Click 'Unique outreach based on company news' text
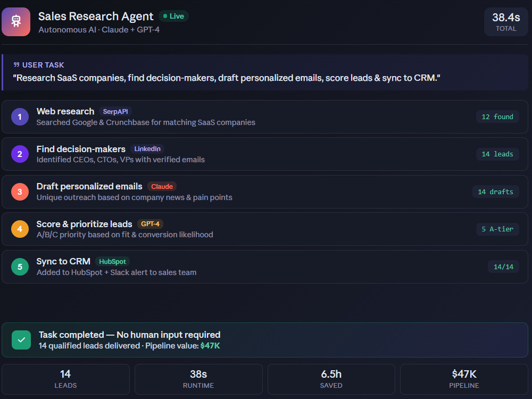The height and width of the screenshot is (399, 532). (x=135, y=197)
